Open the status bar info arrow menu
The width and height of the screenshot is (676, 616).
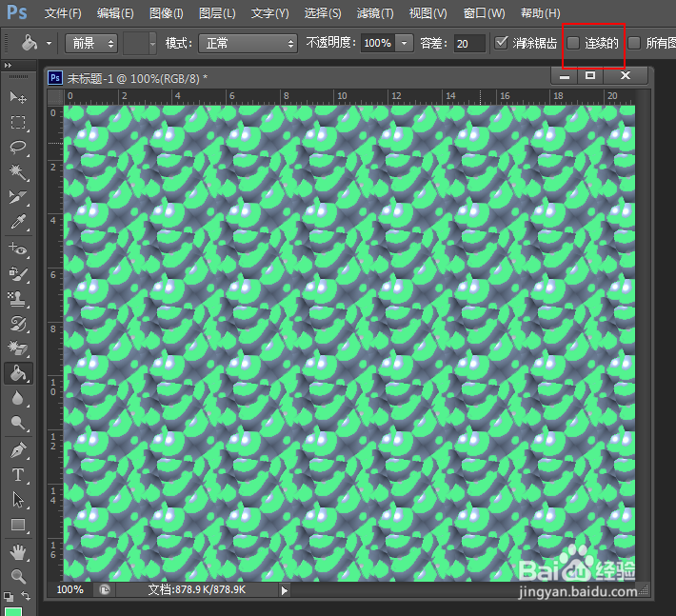(x=284, y=590)
